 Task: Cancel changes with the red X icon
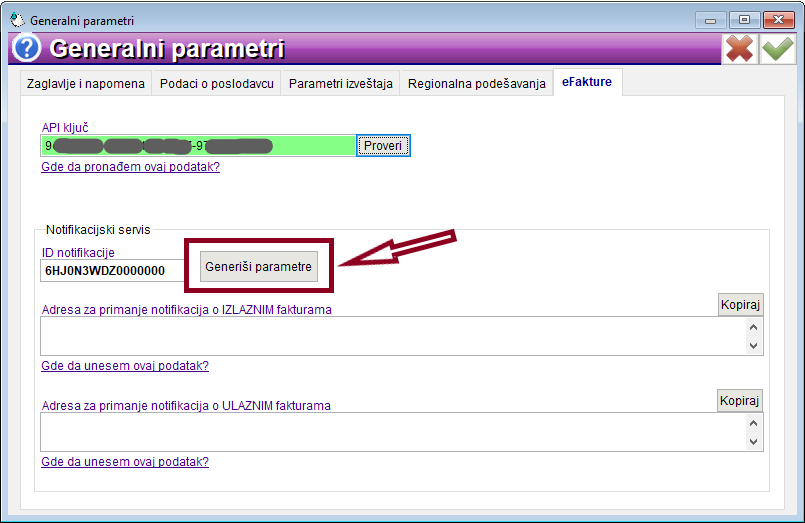(740, 49)
